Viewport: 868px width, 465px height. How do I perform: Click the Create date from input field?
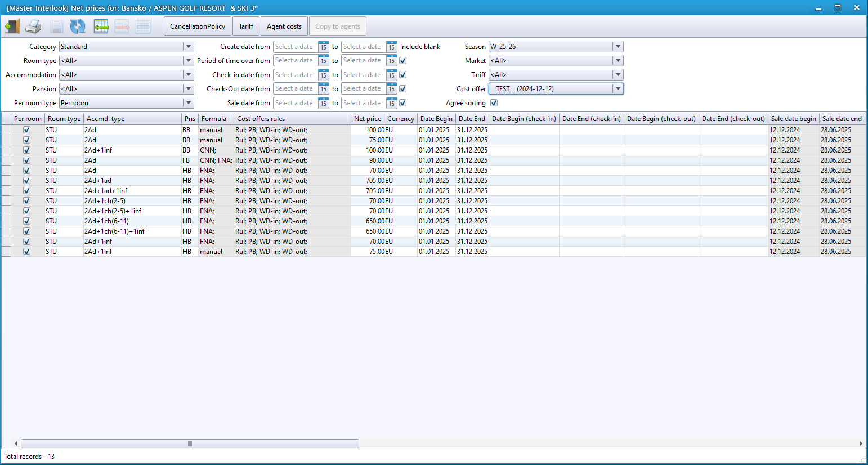(296, 47)
